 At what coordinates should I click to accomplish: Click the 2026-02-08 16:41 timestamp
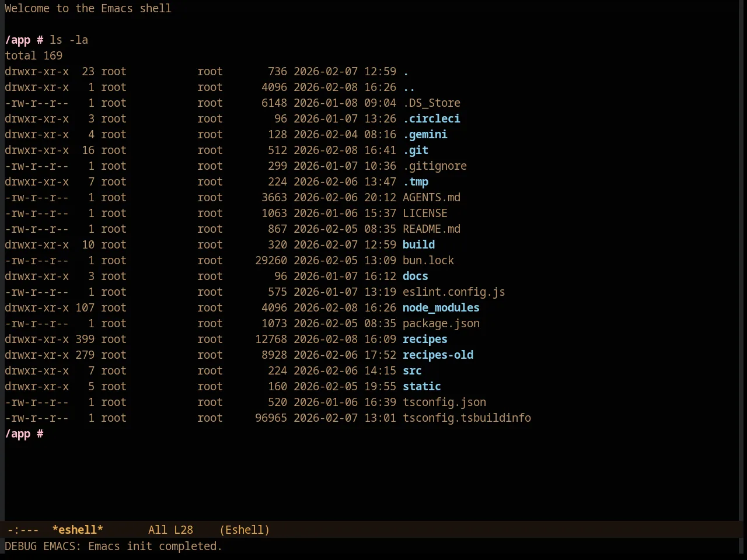pos(345,150)
